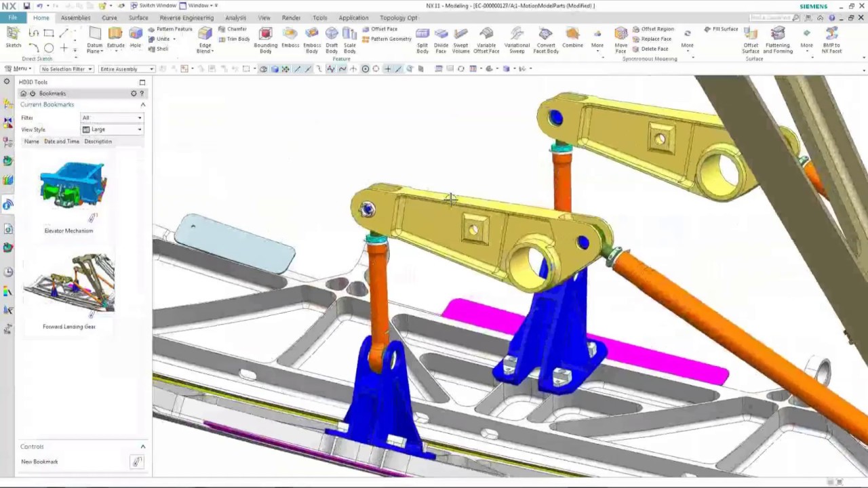Screen dimensions: 868x488
Task: Select the Hole feature
Action: click(x=136, y=38)
